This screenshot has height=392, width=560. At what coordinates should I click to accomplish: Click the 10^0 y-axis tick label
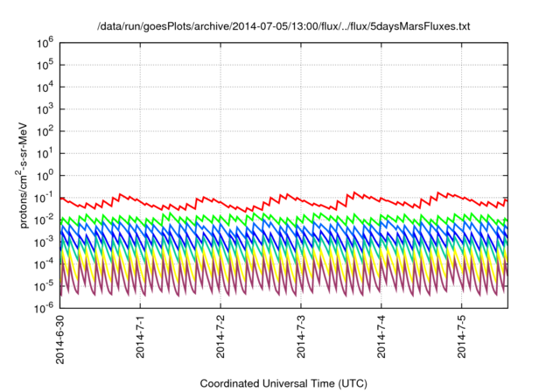[45, 176]
